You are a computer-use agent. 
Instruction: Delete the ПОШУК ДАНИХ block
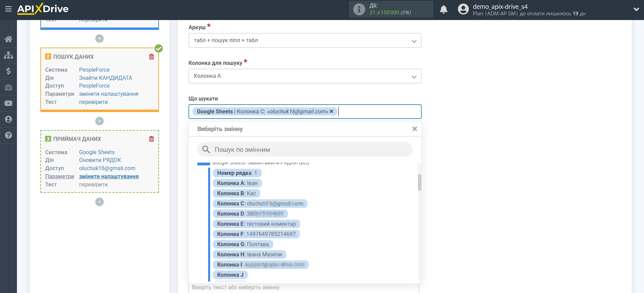pos(152,57)
